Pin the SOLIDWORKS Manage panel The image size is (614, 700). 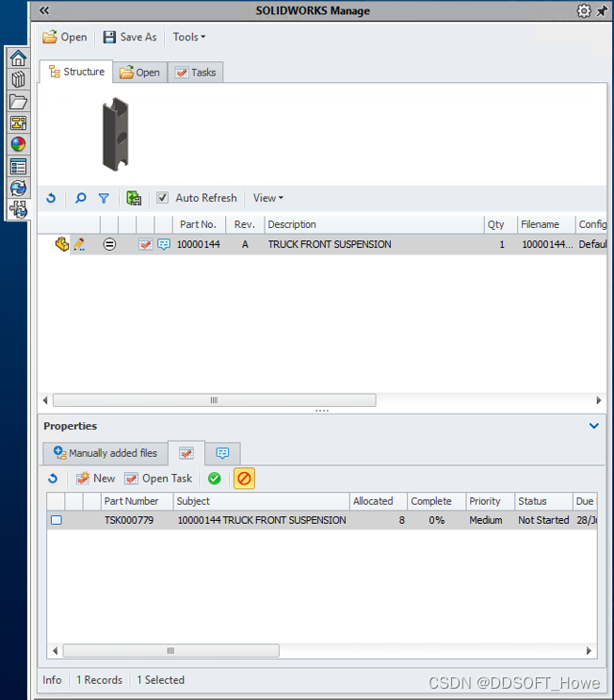coord(602,10)
